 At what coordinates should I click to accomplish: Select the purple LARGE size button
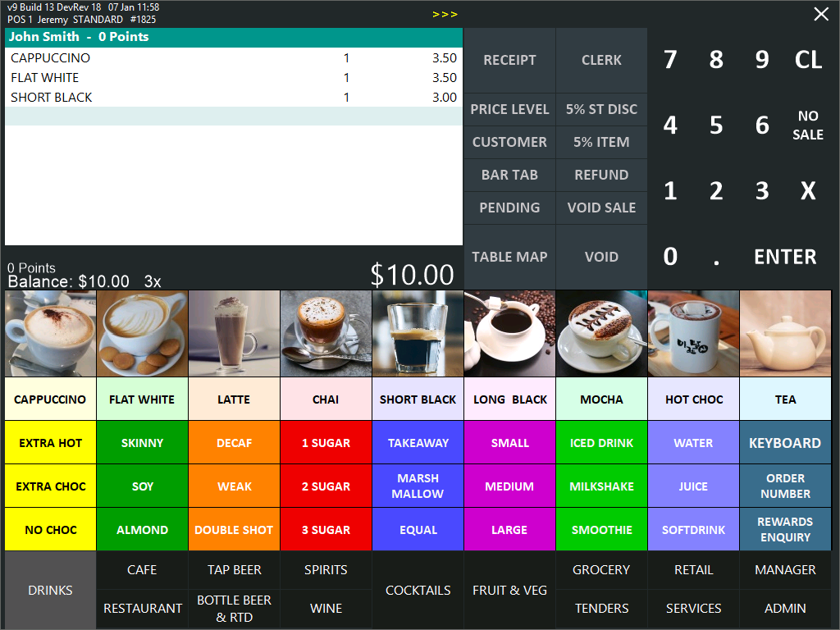(509, 530)
